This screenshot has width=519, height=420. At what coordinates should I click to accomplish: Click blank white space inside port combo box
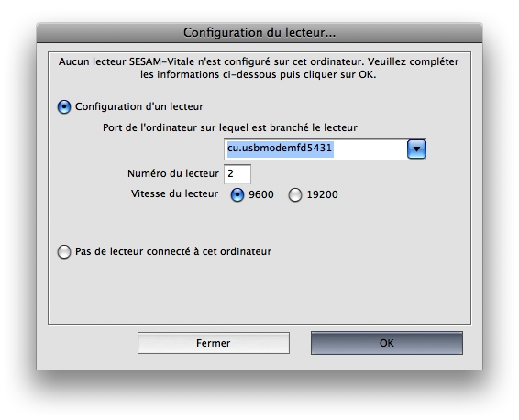pyautogui.click(x=370, y=149)
